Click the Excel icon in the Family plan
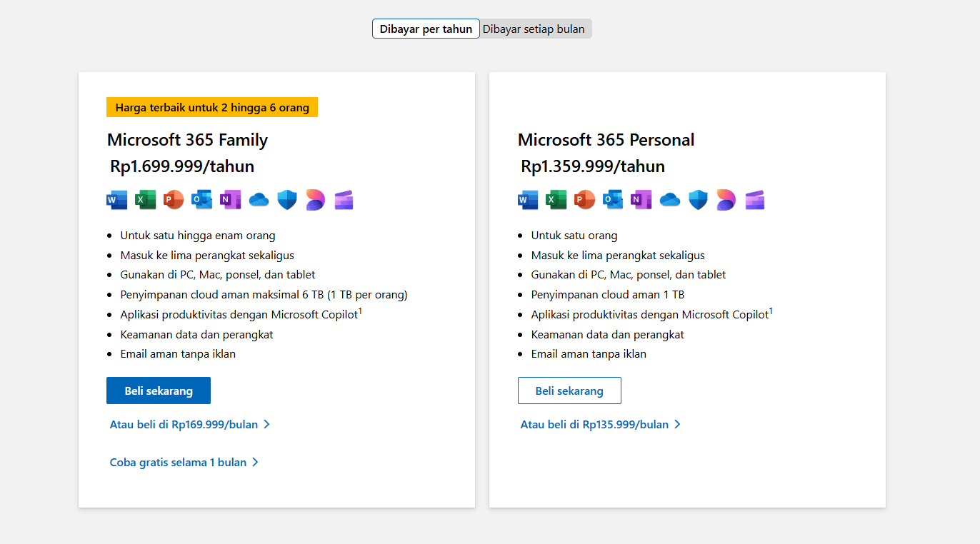980x544 pixels. tap(145, 200)
